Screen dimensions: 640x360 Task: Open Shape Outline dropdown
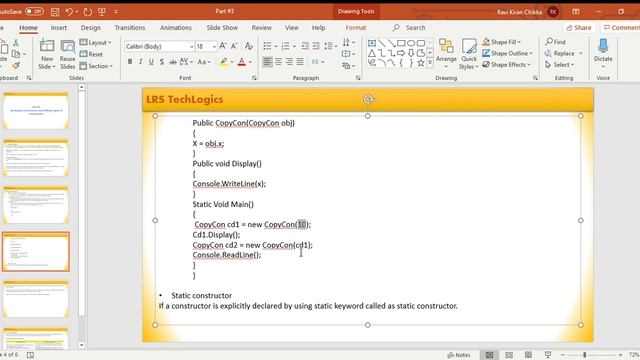(x=507, y=53)
